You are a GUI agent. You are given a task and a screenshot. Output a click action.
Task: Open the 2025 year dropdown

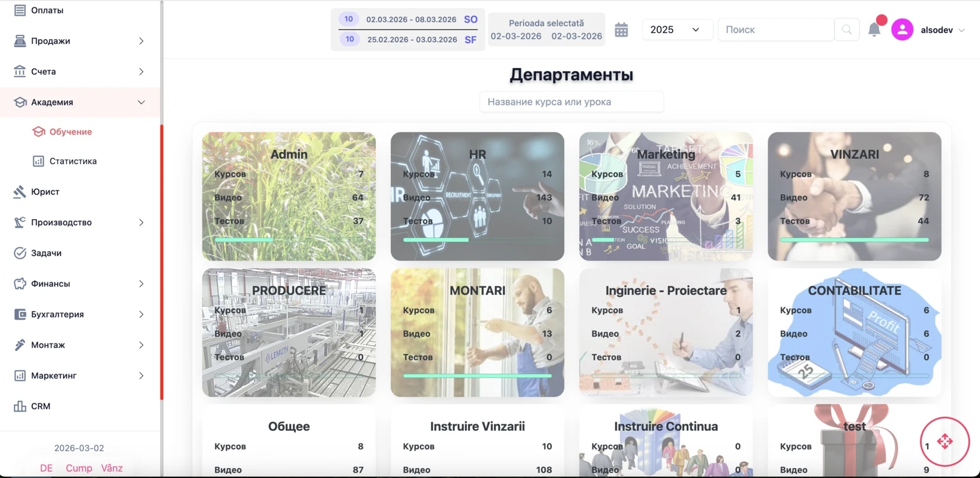click(x=677, y=30)
